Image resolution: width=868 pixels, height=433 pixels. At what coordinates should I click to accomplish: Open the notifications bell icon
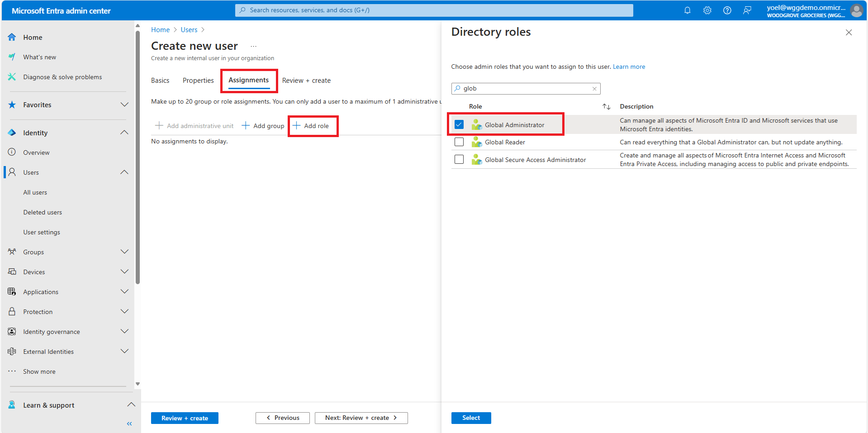click(x=687, y=10)
